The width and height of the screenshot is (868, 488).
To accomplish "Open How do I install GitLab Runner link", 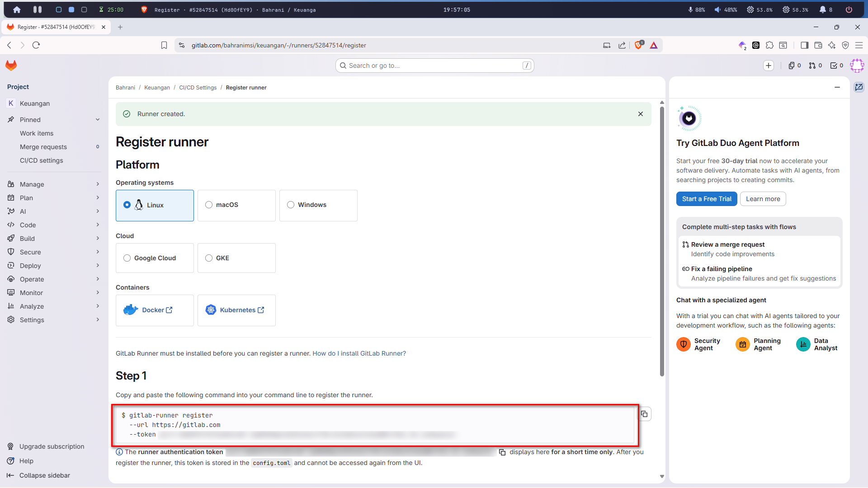I will point(359,353).
